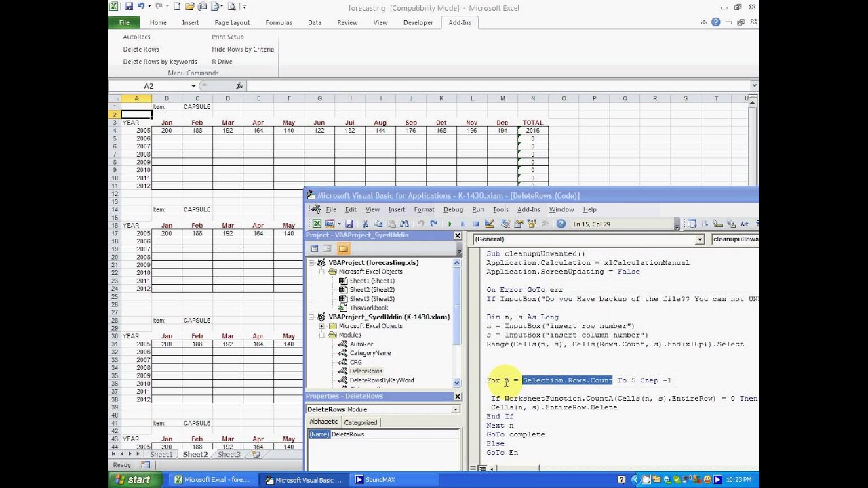Select Sheet2 (Sheet2) in project tree
Viewport: 868px width, 488px height.
[372, 289]
